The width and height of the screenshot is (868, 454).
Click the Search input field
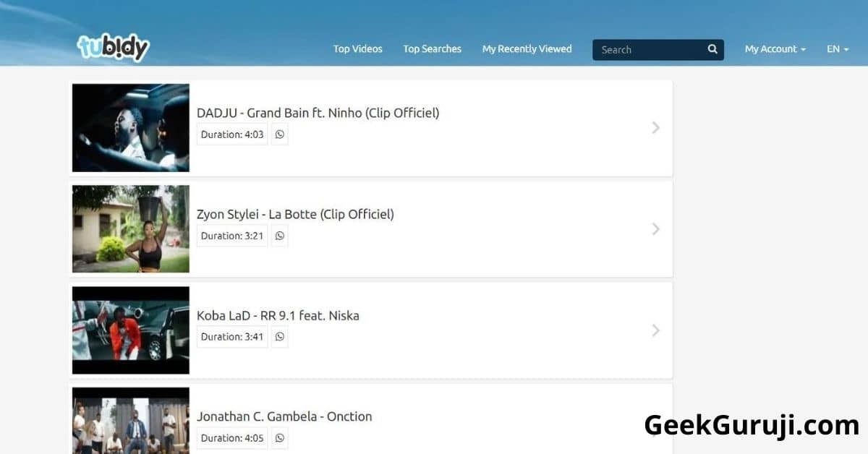click(649, 50)
